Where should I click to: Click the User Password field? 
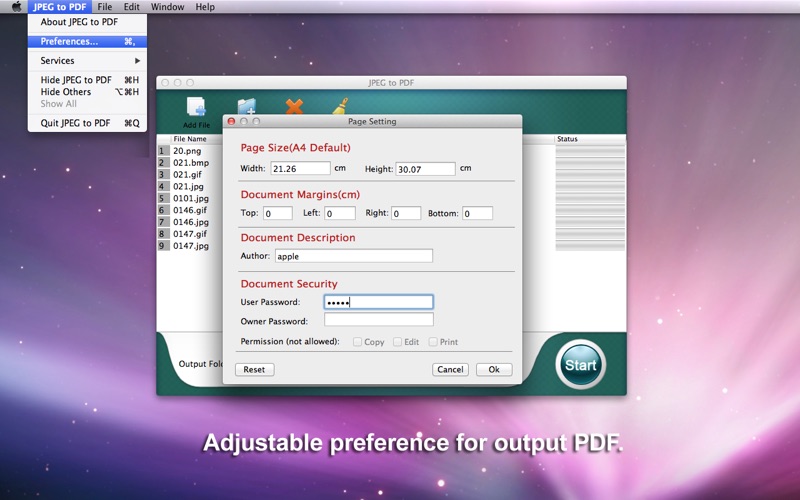tap(379, 302)
